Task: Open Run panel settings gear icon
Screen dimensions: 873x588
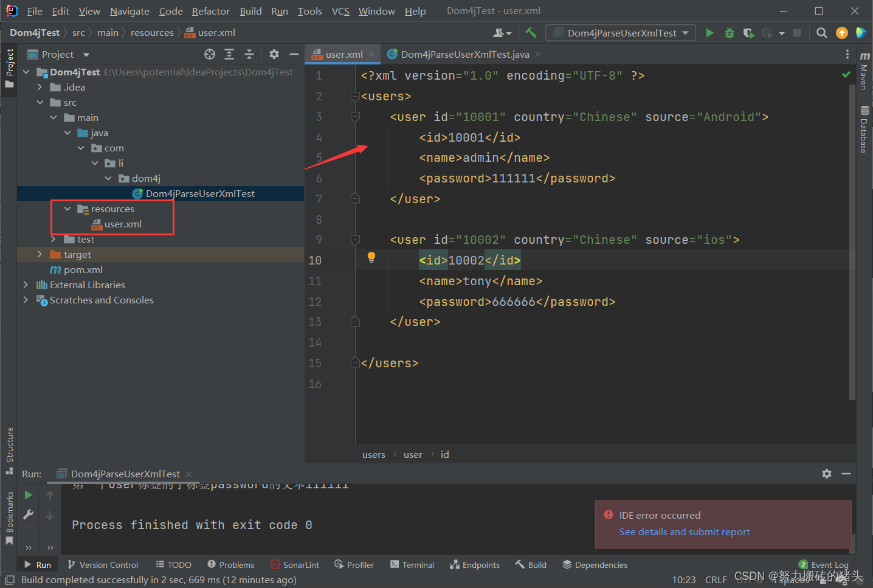Action: click(827, 474)
